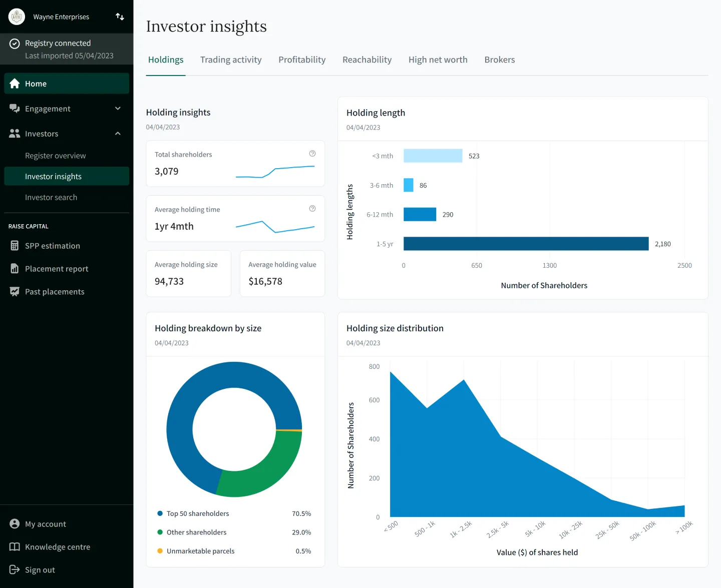Click the Placement report document icon
The height and width of the screenshot is (588, 721).
coord(15,269)
